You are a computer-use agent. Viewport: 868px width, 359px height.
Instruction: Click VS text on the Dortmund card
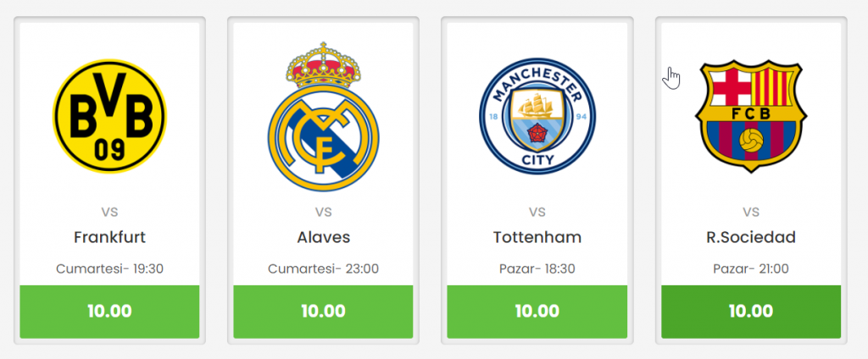(109, 212)
